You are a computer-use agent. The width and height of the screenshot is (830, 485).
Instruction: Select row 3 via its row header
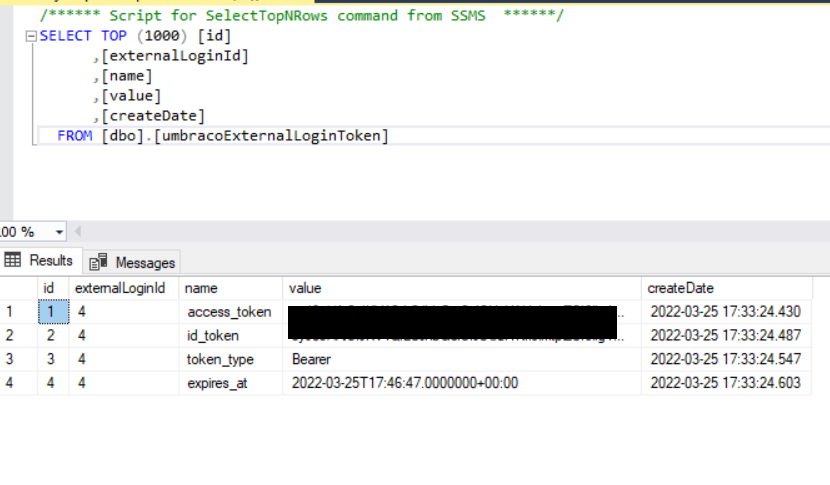[x=10, y=359]
